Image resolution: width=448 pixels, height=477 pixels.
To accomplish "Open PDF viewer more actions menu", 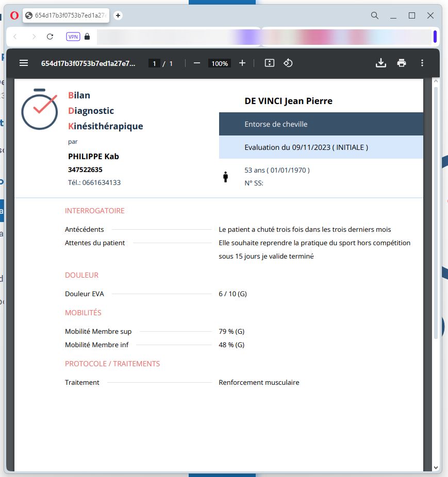I will point(422,63).
